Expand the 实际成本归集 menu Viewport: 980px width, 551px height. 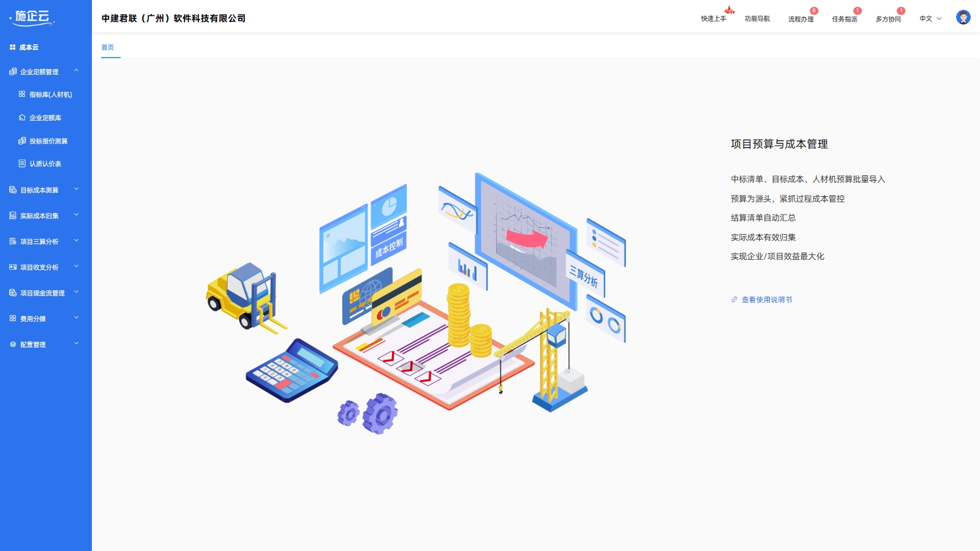click(x=77, y=215)
